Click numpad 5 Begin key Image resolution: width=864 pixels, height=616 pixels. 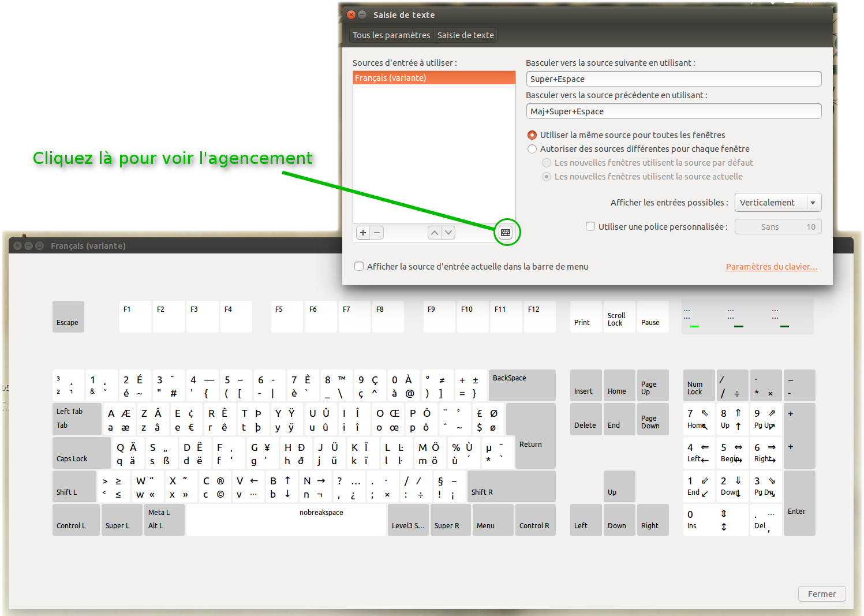pos(732,453)
